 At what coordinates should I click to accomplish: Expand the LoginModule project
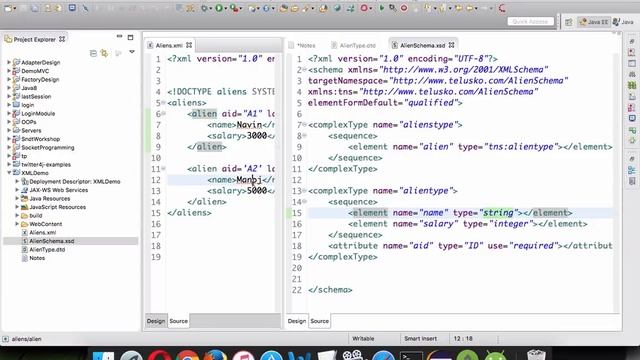pos(9,113)
